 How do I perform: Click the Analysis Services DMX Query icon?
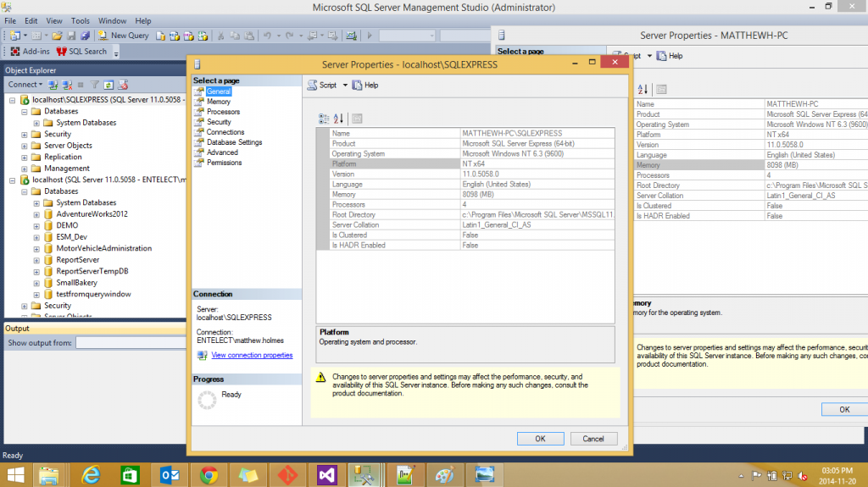pos(189,36)
